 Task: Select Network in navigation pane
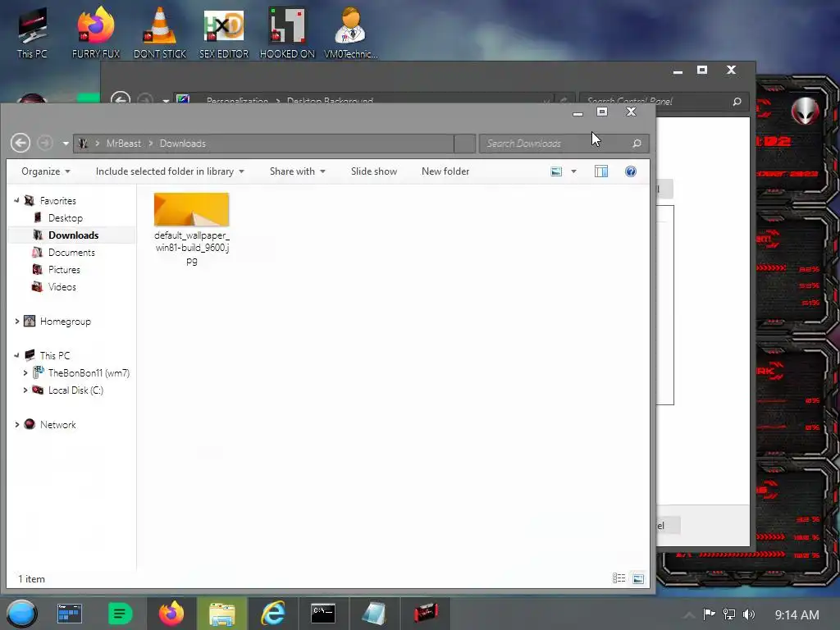coord(58,424)
